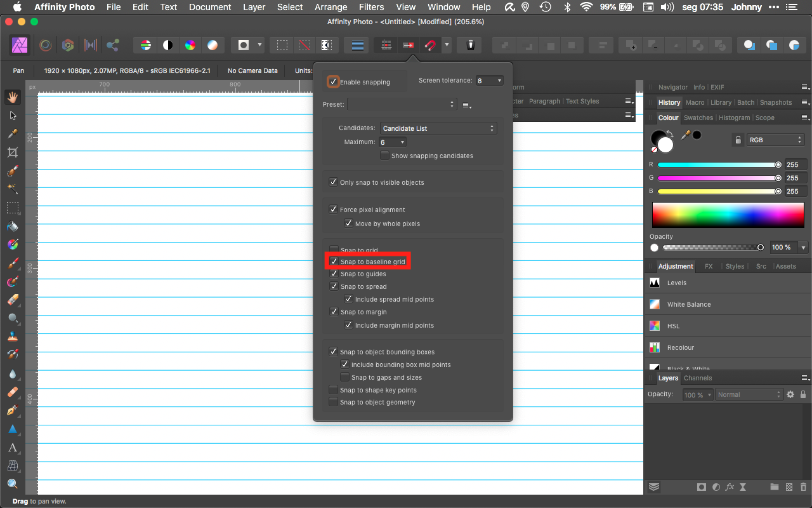Switch to the Macro tab
The height and width of the screenshot is (508, 812).
coord(695,102)
